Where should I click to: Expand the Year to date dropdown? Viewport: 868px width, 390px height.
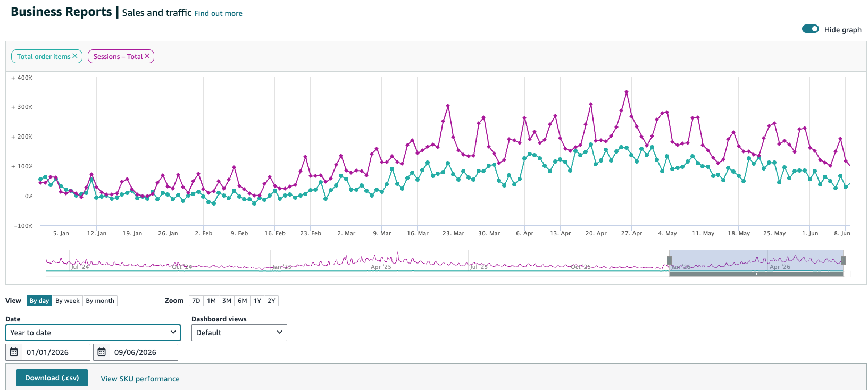pos(93,333)
